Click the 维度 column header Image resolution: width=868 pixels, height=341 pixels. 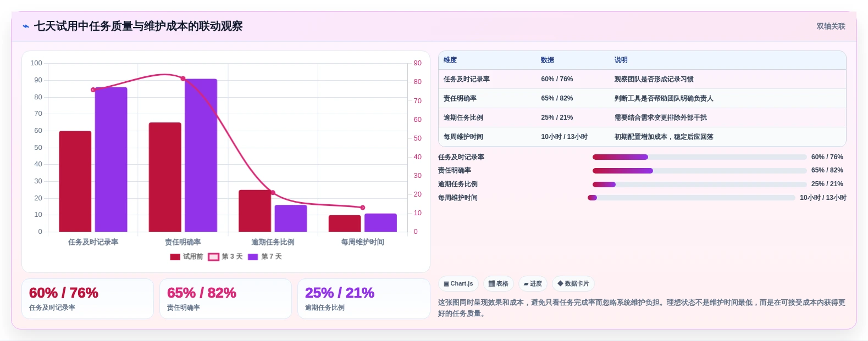click(x=450, y=60)
